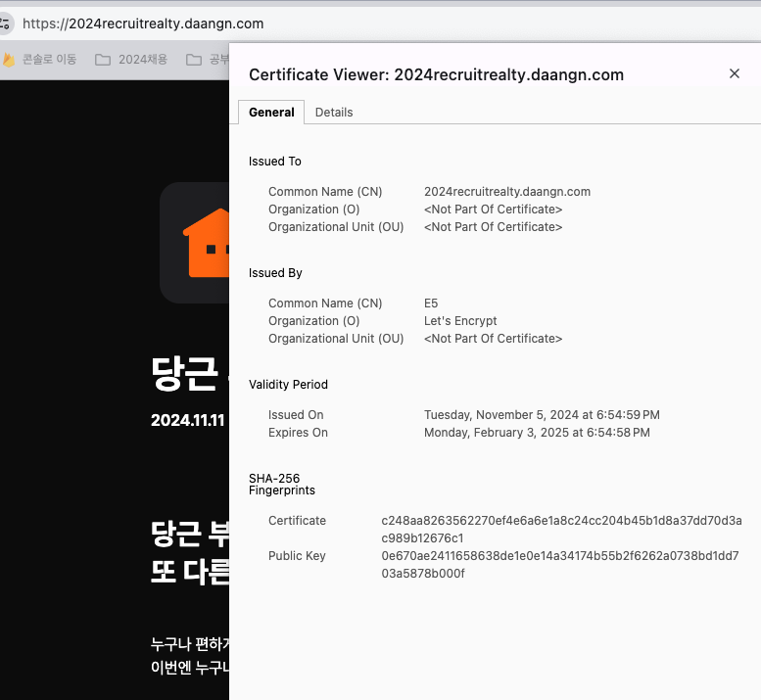Close the Certificate Viewer dialog
This screenshot has height=700, width=761.
pyautogui.click(x=734, y=73)
